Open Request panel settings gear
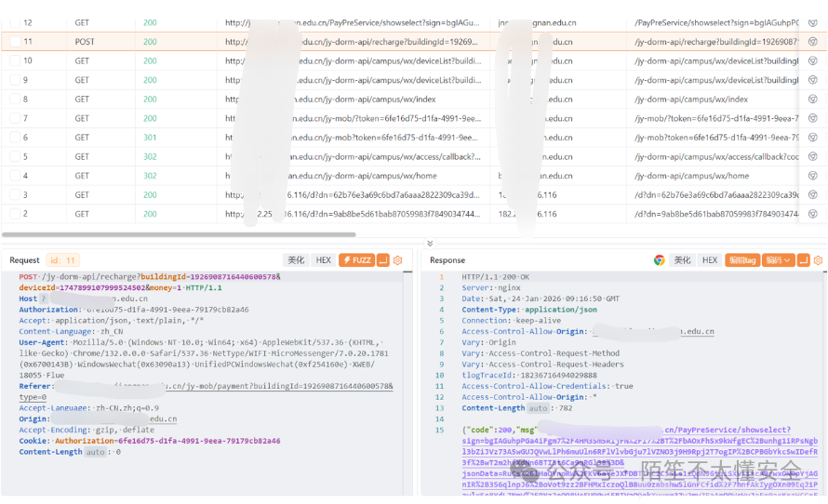828x504 pixels. pyautogui.click(x=398, y=260)
